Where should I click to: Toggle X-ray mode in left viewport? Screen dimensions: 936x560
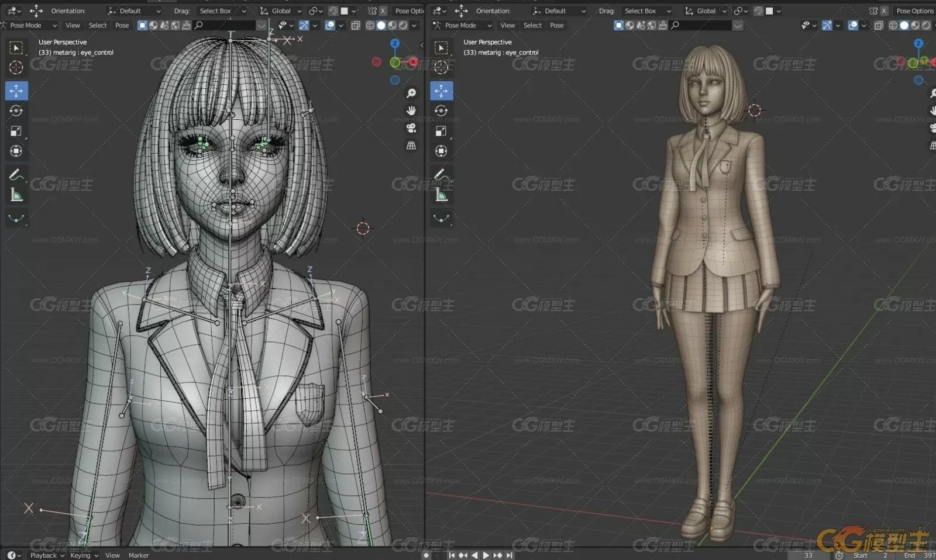pyautogui.click(x=356, y=26)
